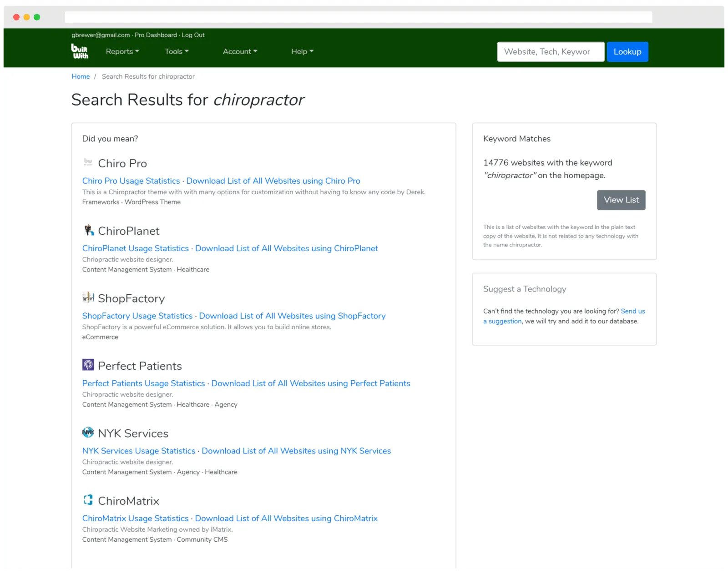Open Chiro Pro Usage Statistics link
This screenshot has width=728, height=574.
pyautogui.click(x=131, y=181)
